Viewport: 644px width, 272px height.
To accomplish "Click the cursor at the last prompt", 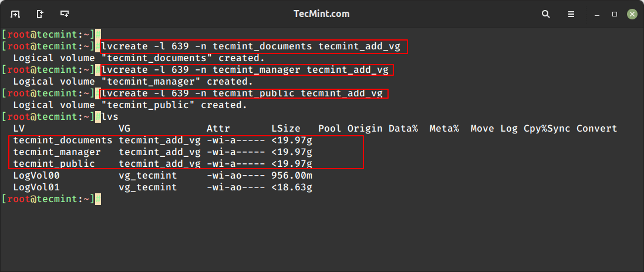I will (98, 199).
